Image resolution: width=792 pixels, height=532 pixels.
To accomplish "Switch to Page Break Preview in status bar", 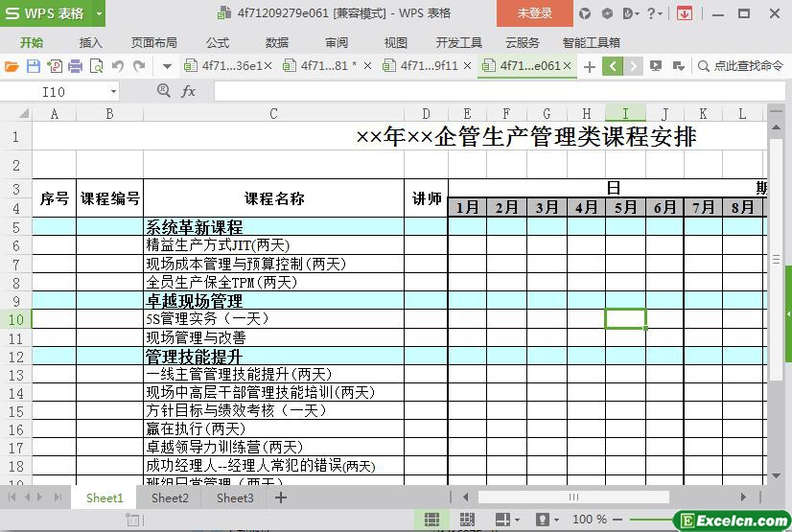I will coord(467,520).
